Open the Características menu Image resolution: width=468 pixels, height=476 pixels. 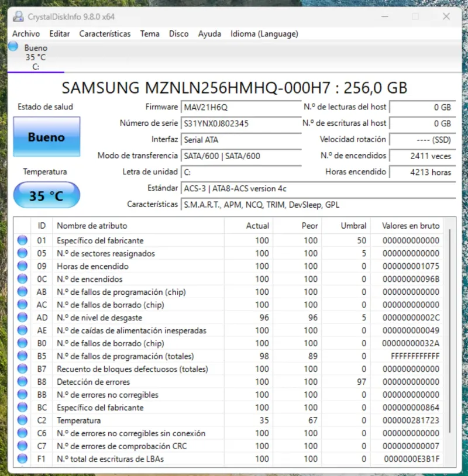point(105,34)
